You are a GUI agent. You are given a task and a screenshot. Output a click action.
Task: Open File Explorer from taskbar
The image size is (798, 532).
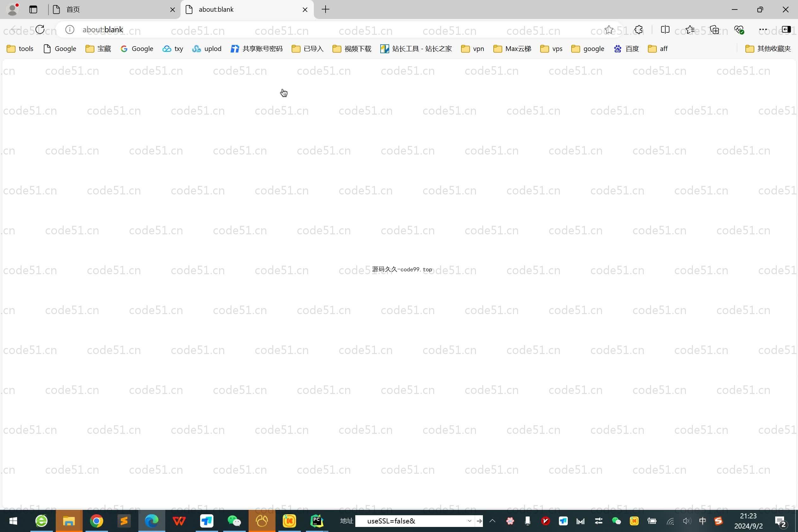point(69,521)
